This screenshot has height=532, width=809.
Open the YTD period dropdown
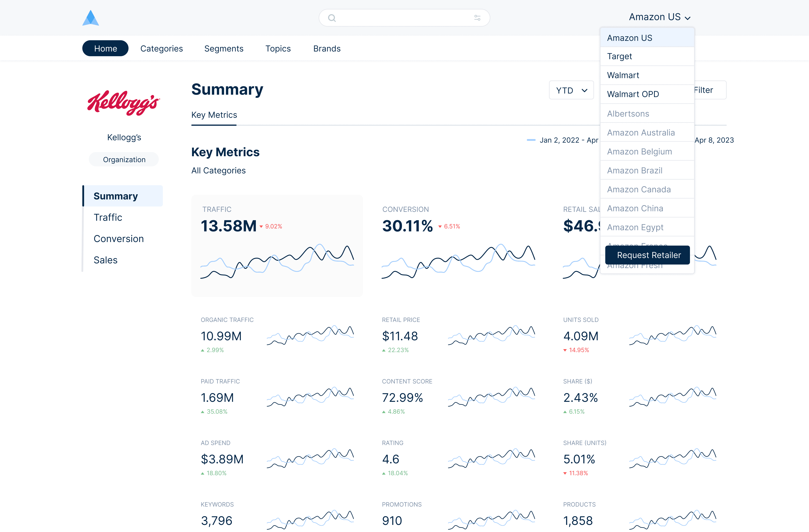tap(571, 90)
